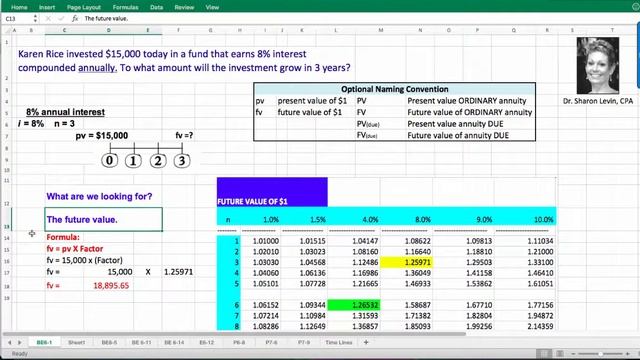Cancel the formula bar entry
640x360 pixels.
48,18
